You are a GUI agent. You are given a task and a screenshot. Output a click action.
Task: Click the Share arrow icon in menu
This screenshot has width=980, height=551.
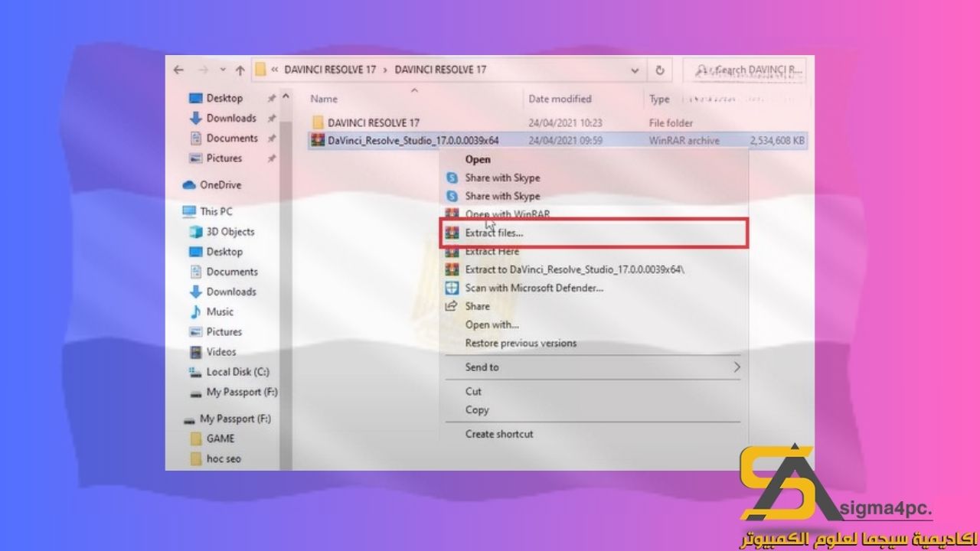pyautogui.click(x=452, y=306)
